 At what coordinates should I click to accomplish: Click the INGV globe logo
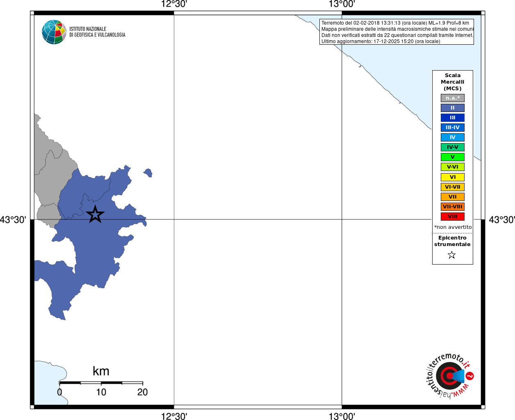point(54,32)
